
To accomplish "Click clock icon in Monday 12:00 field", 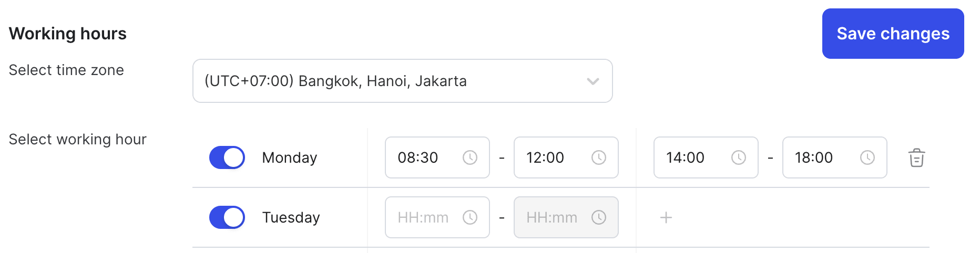I will (x=598, y=157).
